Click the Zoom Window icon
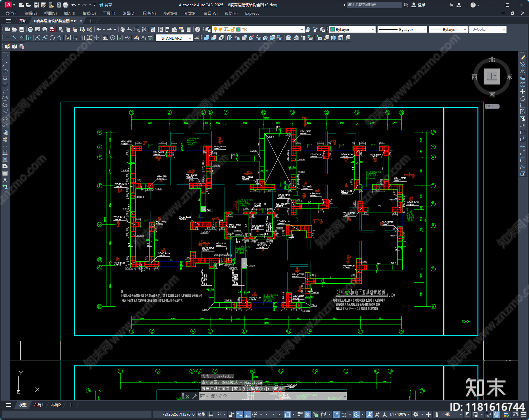This screenshot has width=529, height=420. tap(137, 29)
